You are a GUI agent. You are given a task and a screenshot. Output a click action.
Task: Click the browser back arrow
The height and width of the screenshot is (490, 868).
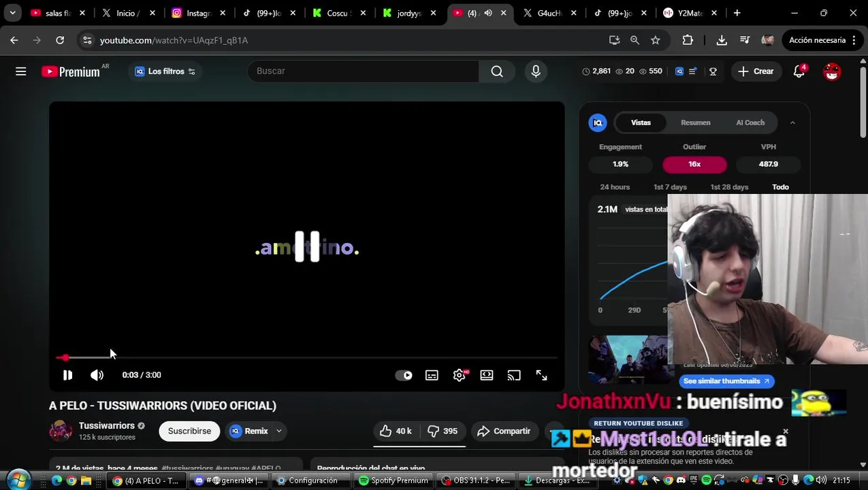point(14,40)
